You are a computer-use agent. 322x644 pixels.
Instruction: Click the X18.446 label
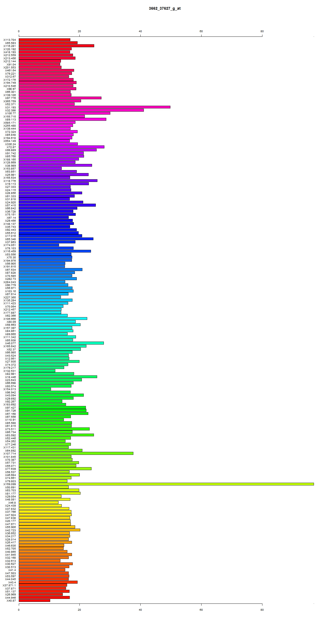click(10, 377)
